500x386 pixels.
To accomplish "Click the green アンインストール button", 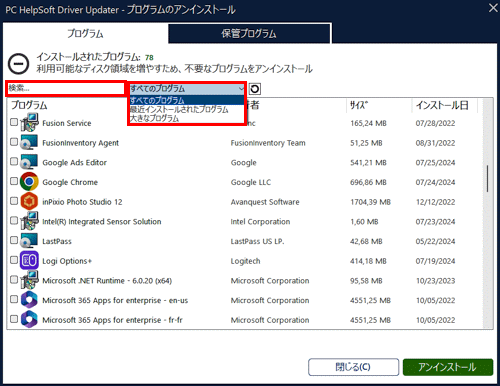I will click(448, 367).
